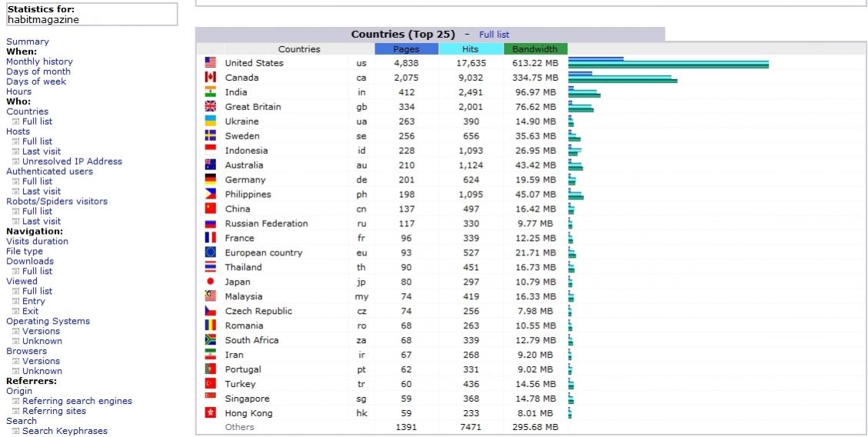
Task: Click the United States bar graph
Action: (668, 62)
